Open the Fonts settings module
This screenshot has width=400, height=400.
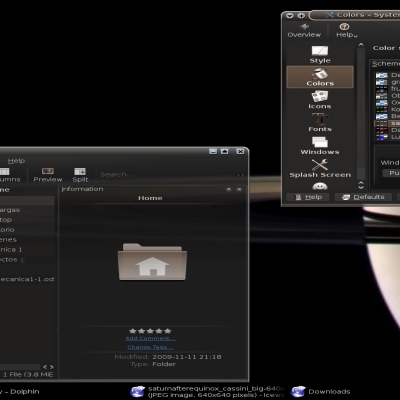320,122
